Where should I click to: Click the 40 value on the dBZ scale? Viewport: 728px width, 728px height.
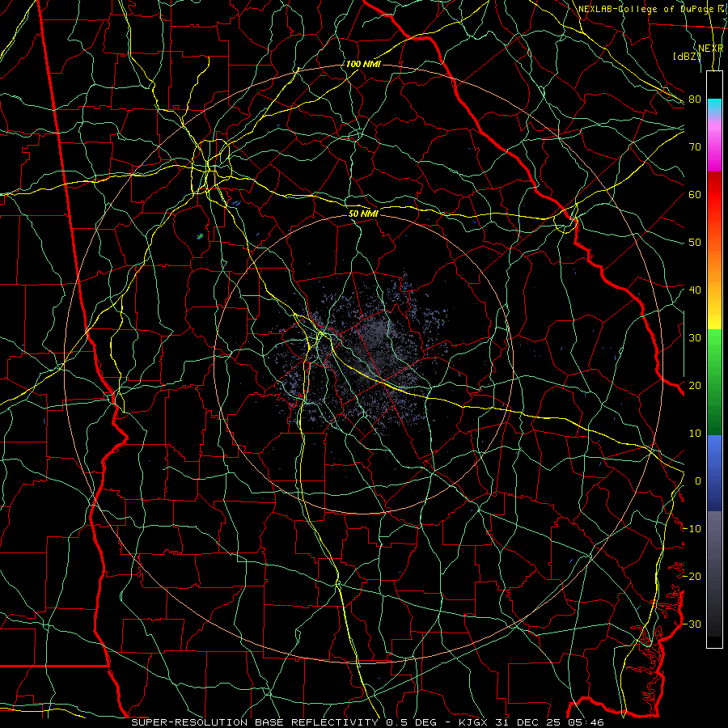click(695, 290)
